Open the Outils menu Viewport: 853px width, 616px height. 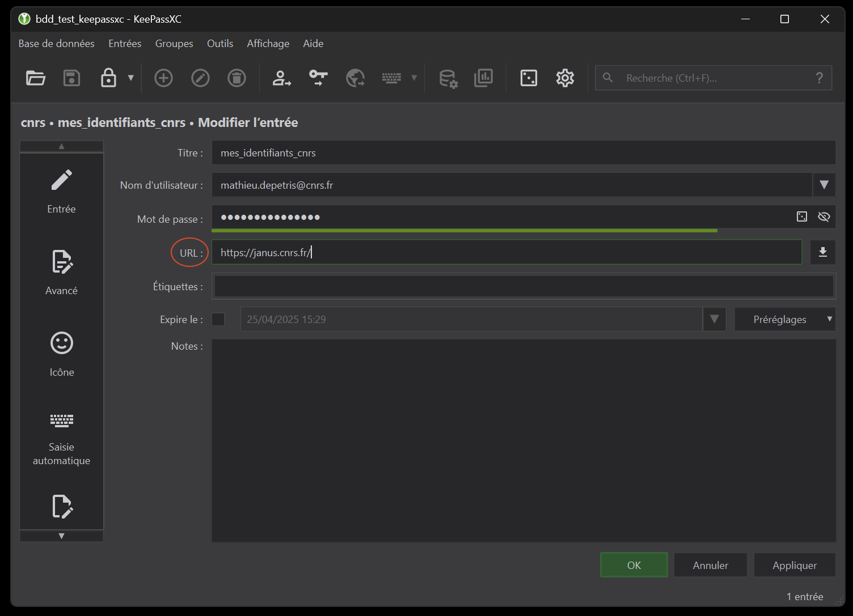coord(220,44)
